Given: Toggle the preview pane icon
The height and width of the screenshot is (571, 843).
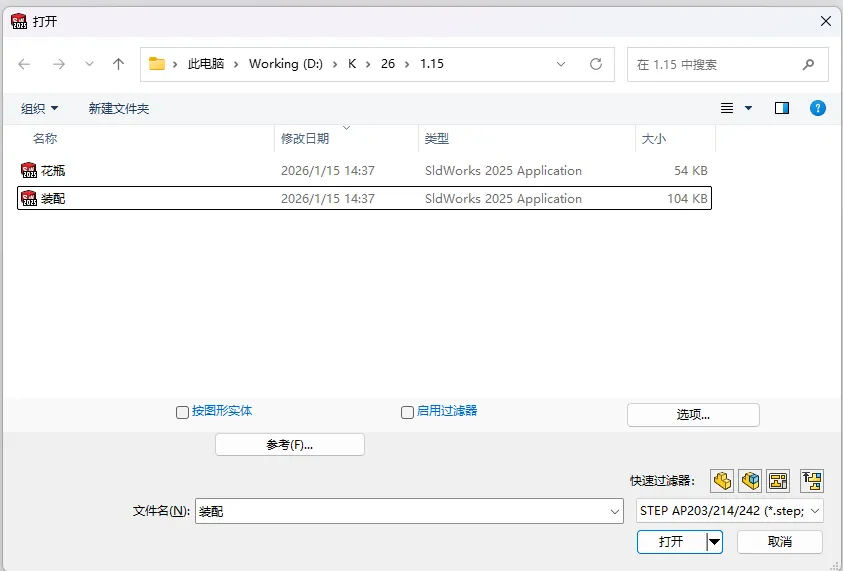Looking at the screenshot, I should pyautogui.click(x=782, y=108).
